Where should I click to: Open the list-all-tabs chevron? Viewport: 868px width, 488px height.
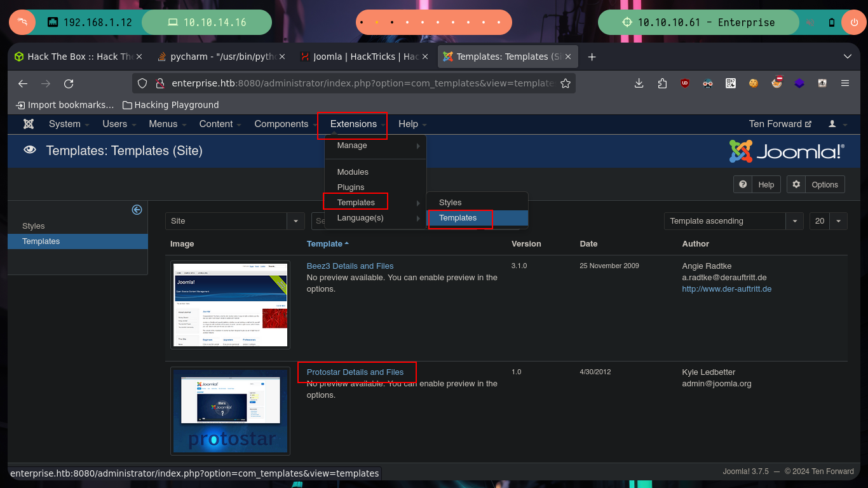[x=847, y=57]
